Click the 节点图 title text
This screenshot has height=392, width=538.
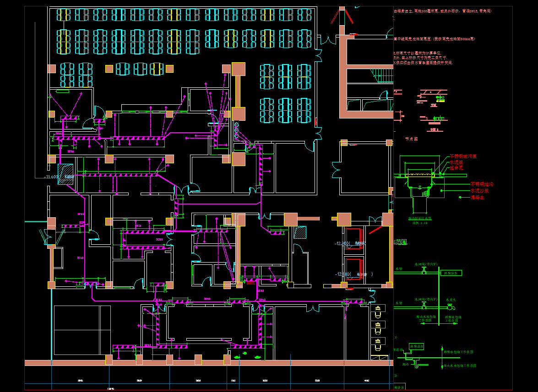point(411,139)
